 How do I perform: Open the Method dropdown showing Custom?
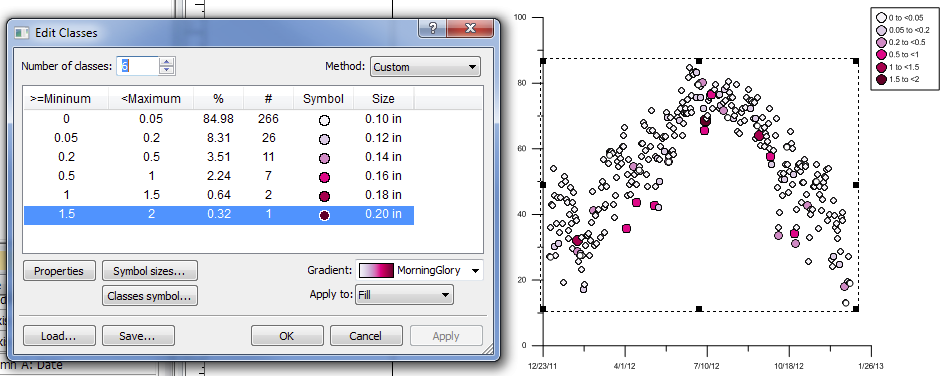[x=425, y=67]
